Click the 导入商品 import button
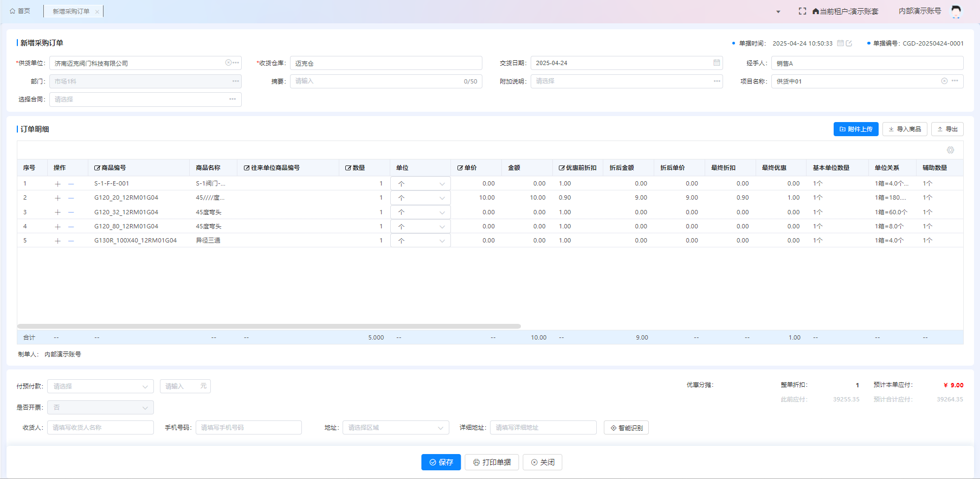 click(x=904, y=129)
